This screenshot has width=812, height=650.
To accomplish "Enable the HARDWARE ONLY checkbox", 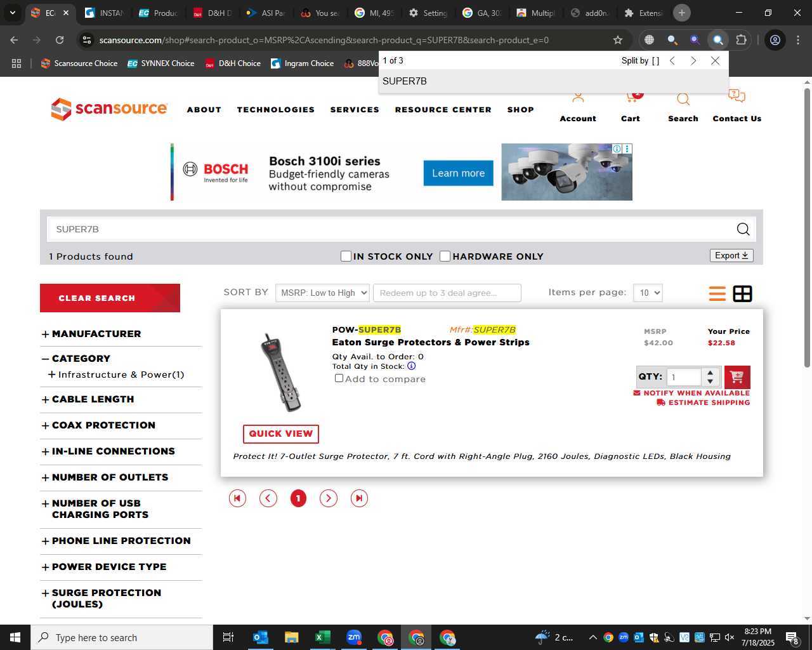I will 445,256.
